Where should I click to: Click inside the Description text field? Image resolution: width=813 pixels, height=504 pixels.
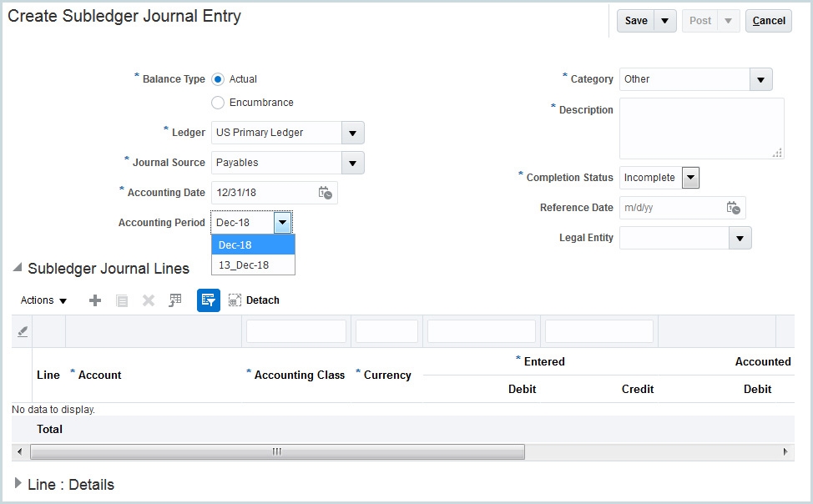coord(701,129)
